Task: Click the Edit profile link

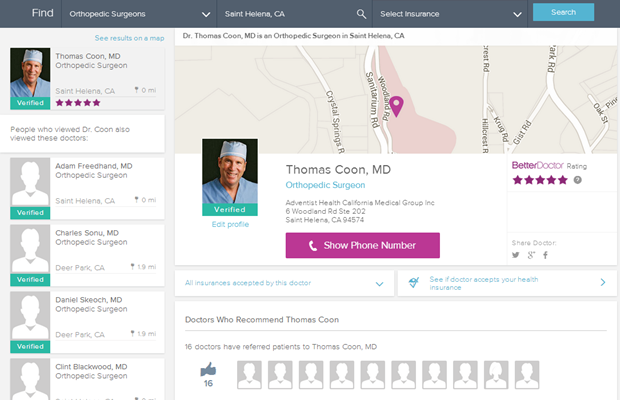Action: click(230, 224)
